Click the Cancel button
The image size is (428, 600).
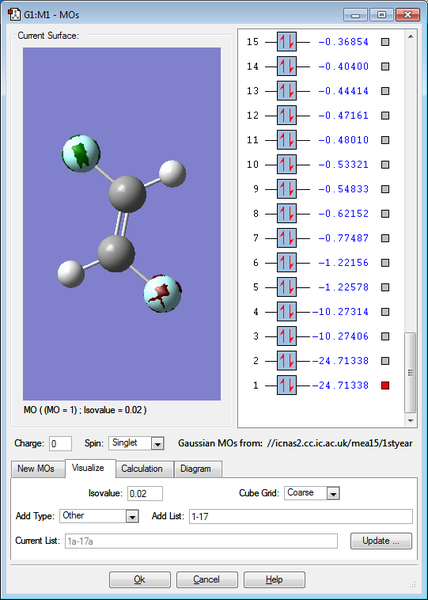207,580
